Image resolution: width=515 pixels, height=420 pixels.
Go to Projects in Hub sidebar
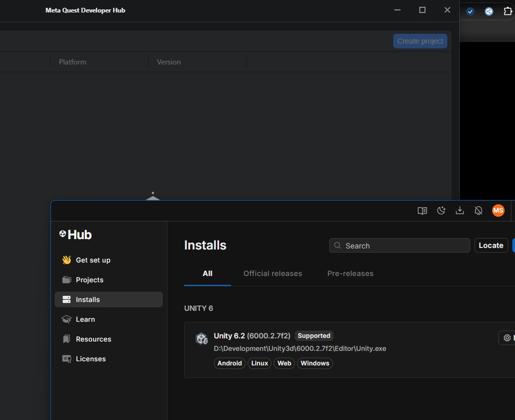[109, 280]
